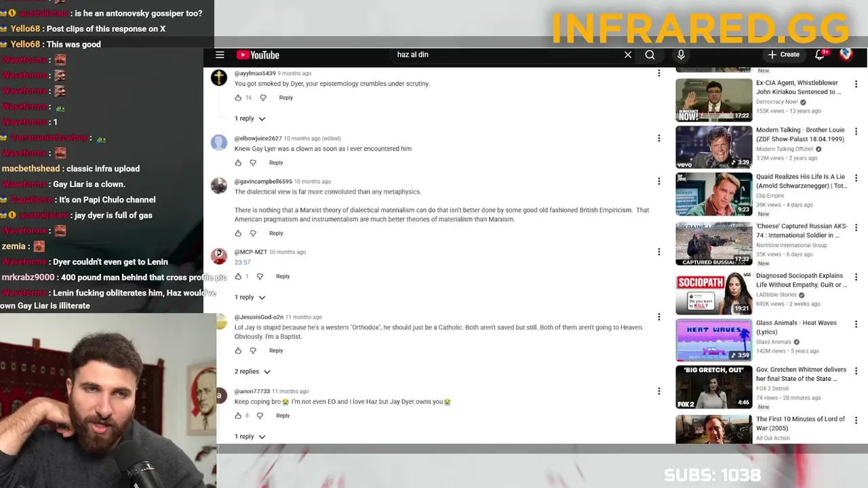This screenshot has height=488, width=868.
Task: Dislike the @ayylmao5439 comment
Action: pos(263,98)
